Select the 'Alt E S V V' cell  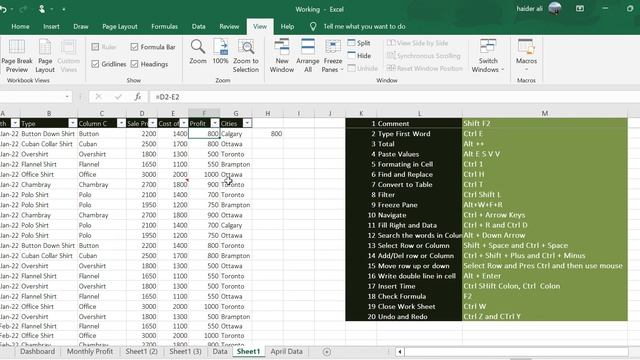coord(544,154)
